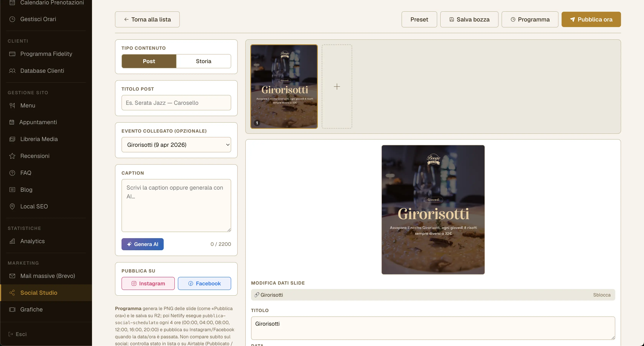Open Grafiche in the sidebar
The height and width of the screenshot is (346, 644).
[x=46, y=310]
